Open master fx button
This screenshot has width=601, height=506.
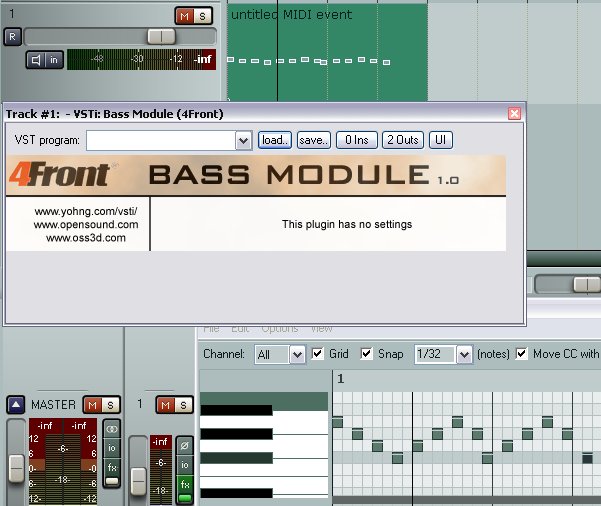pyautogui.click(x=112, y=467)
